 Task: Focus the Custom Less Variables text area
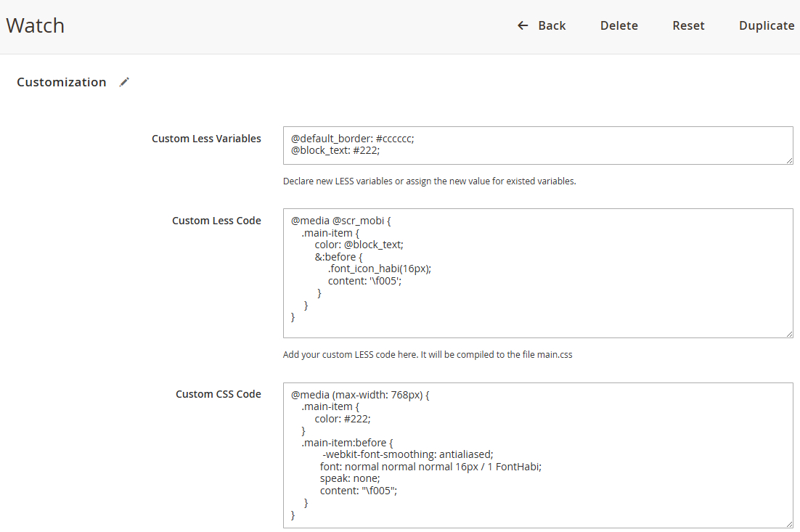(538, 145)
